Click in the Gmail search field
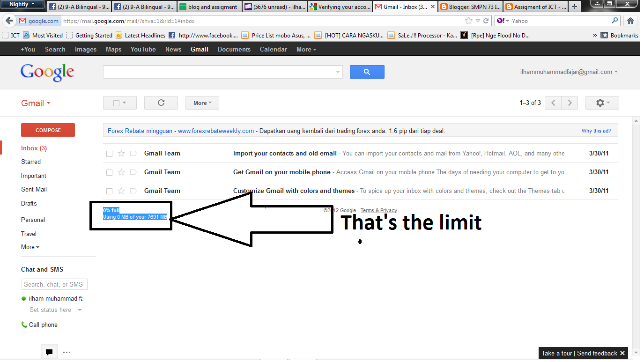The height and width of the screenshot is (362, 644). [219, 72]
